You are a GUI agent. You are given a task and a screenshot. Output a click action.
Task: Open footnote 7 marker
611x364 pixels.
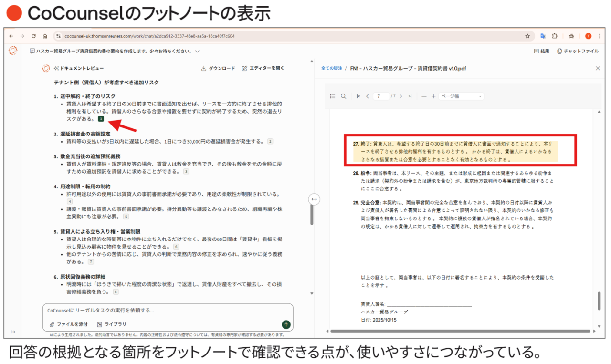(91, 262)
